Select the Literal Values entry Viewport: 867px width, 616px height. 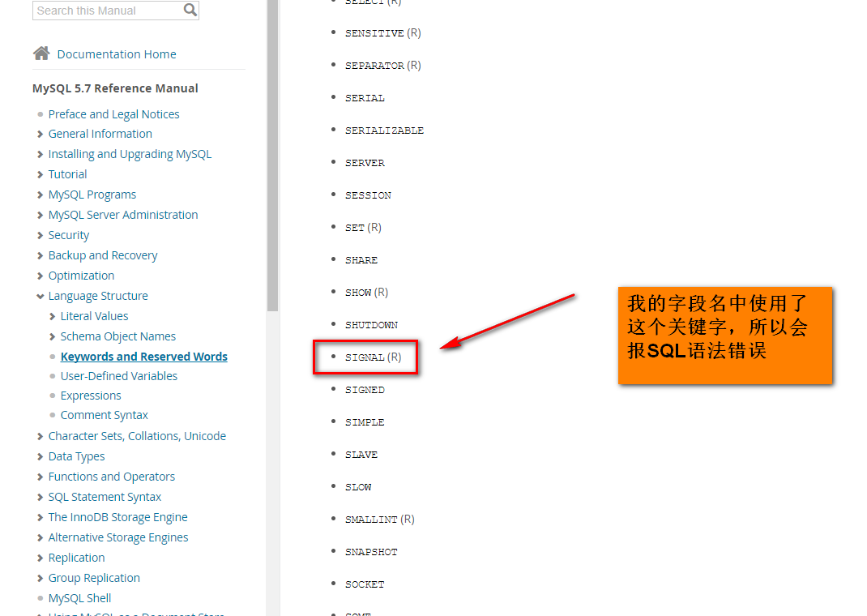click(94, 315)
